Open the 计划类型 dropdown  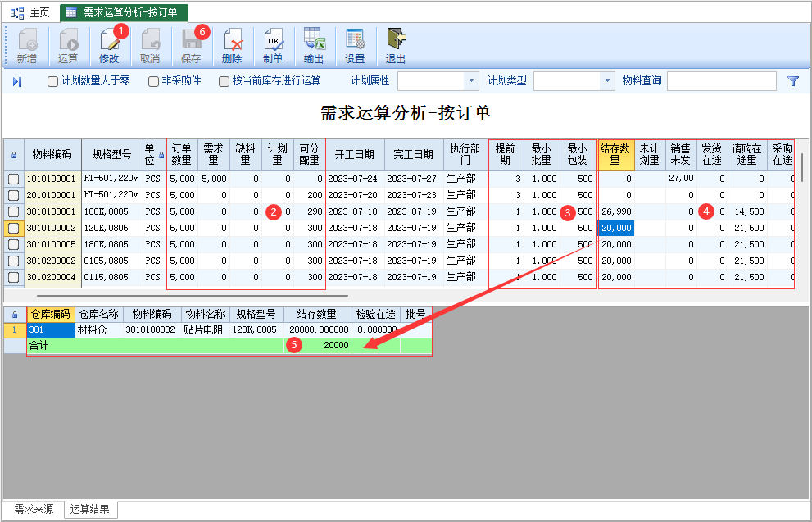[x=607, y=81]
